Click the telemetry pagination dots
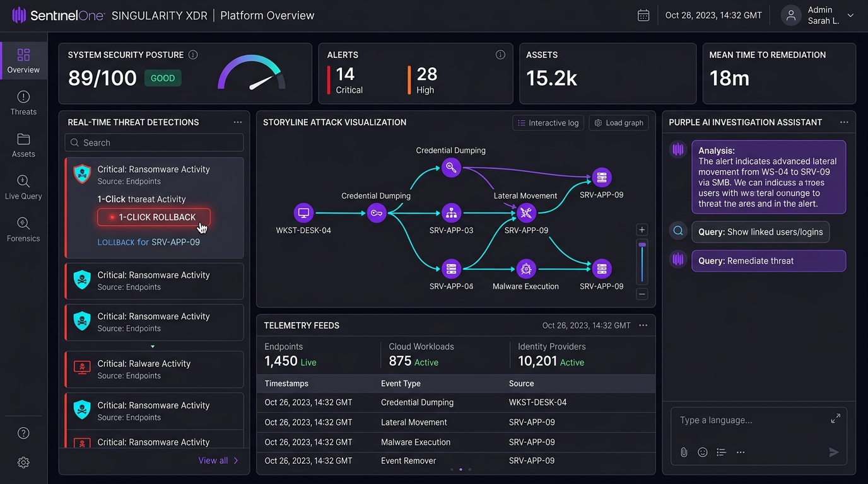The width and height of the screenshot is (868, 484). [460, 470]
